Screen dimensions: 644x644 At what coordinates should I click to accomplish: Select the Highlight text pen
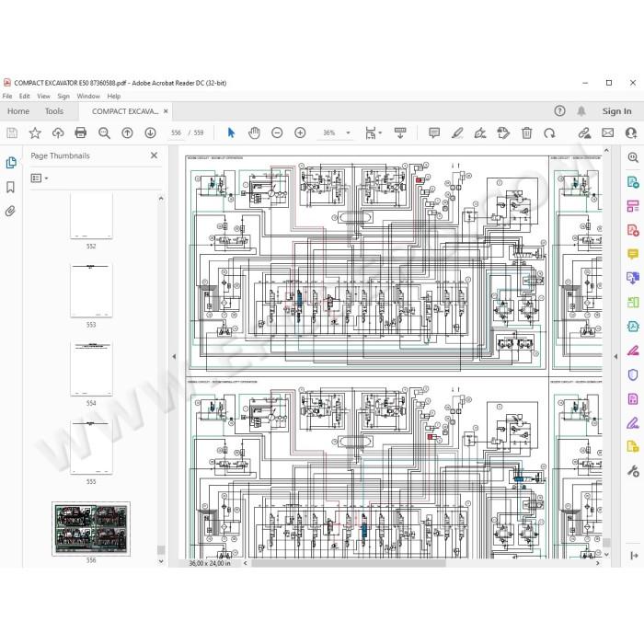pyautogui.click(x=457, y=132)
